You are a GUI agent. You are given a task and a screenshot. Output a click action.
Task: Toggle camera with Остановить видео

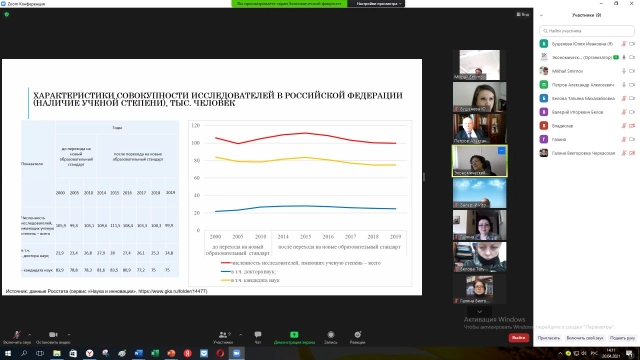[53, 337]
